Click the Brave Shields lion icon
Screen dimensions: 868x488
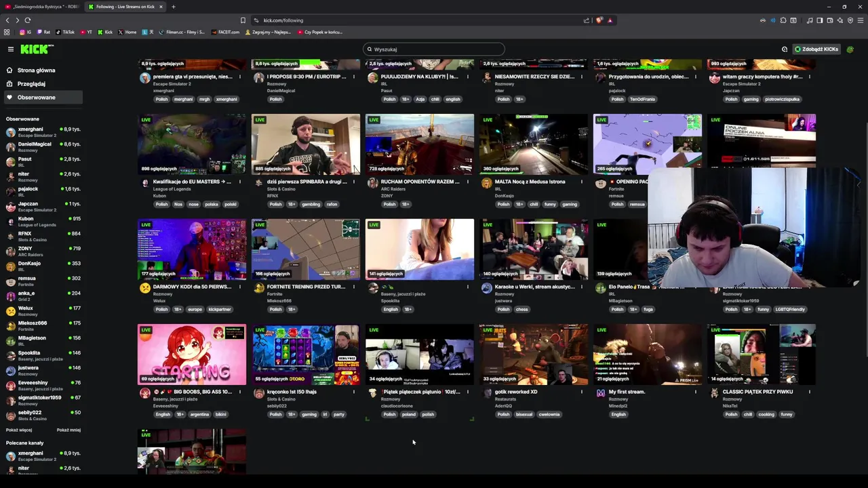pos(599,20)
